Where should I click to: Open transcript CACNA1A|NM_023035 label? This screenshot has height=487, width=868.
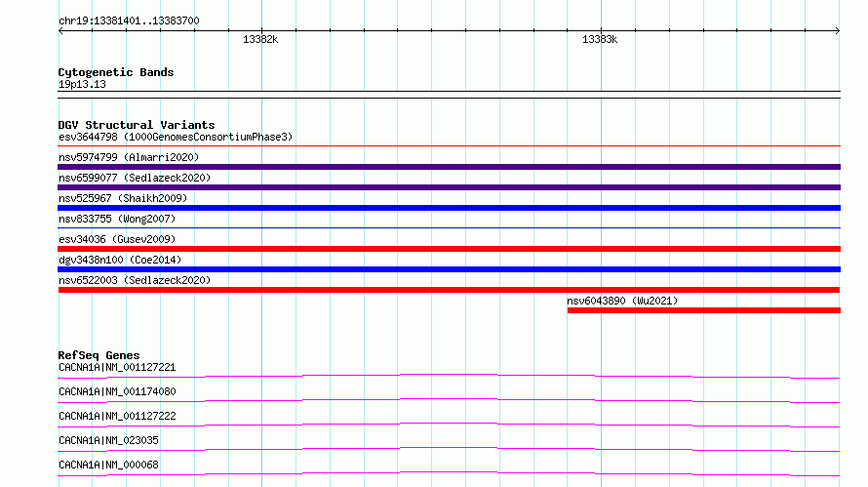(x=108, y=440)
